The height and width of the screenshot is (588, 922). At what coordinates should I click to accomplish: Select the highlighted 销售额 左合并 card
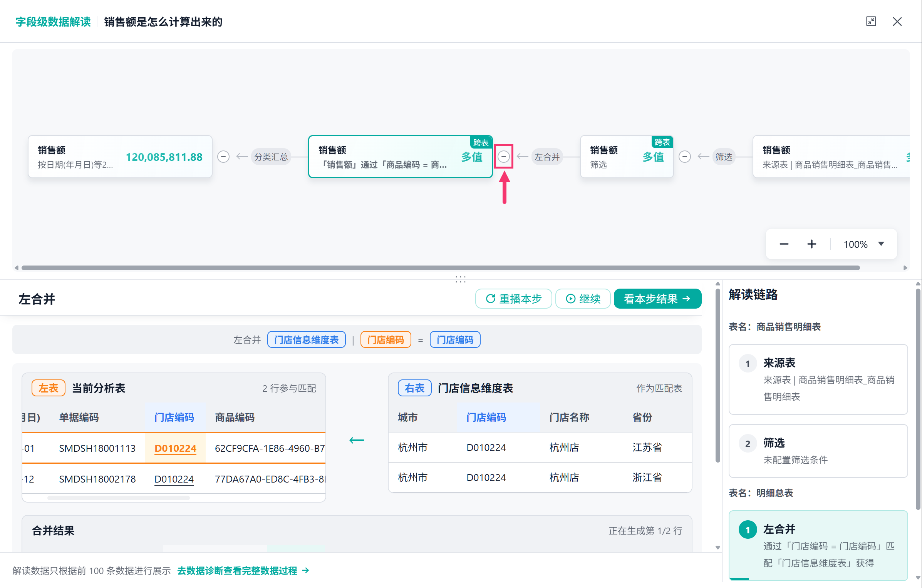[x=401, y=157]
